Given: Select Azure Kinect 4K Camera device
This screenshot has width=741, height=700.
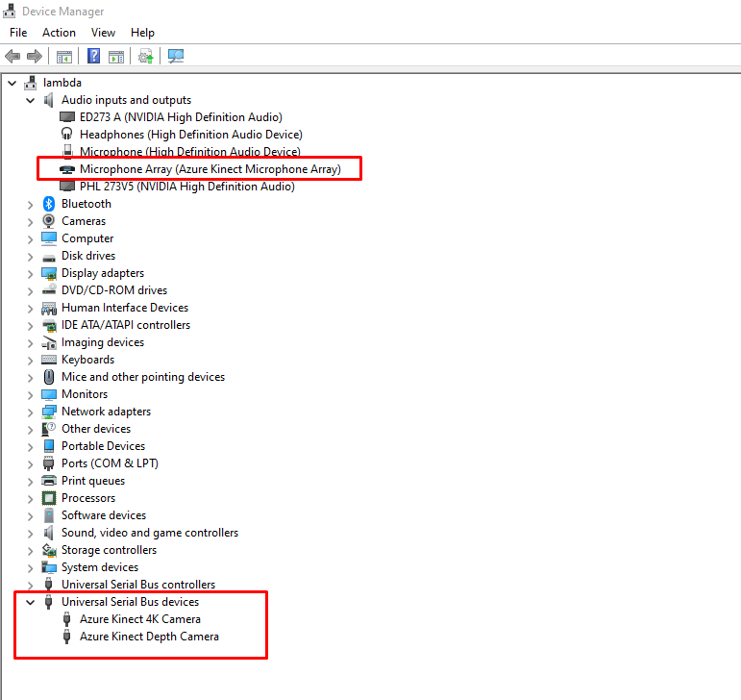Looking at the screenshot, I should 140,619.
